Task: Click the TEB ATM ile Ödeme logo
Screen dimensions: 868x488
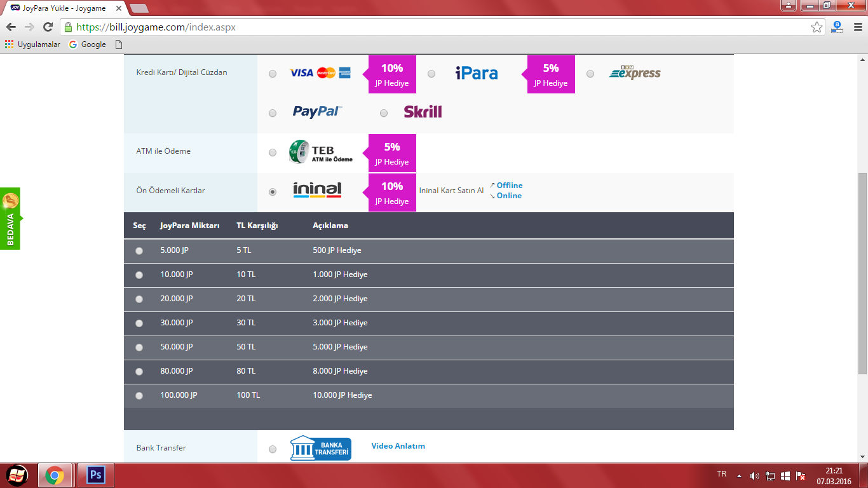Action: [x=321, y=152]
